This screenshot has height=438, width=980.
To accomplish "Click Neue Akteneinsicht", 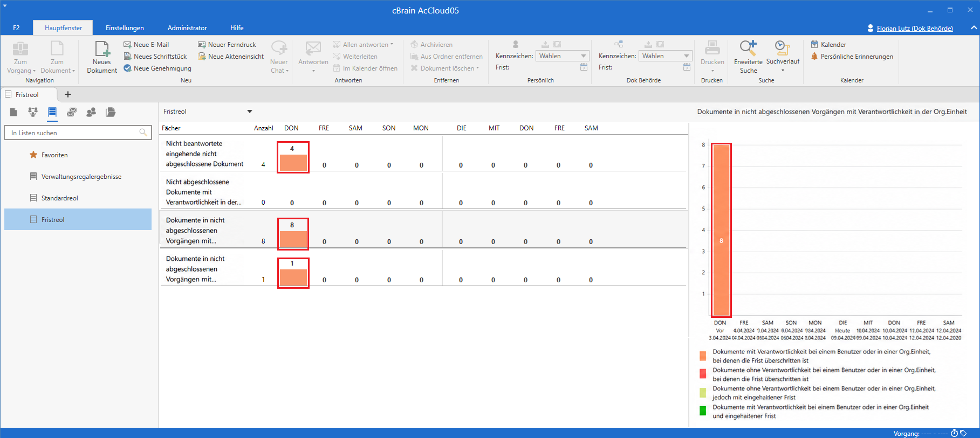I will point(231,57).
